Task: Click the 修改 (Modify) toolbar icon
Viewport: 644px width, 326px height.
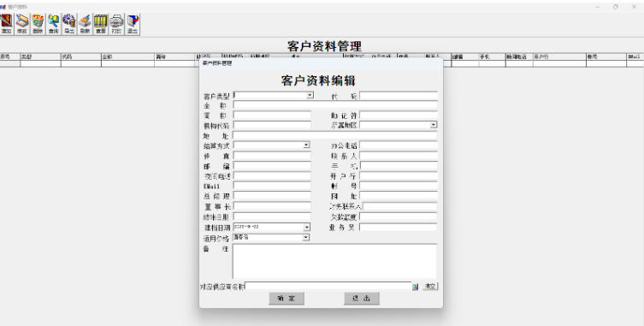Action: tap(21, 24)
